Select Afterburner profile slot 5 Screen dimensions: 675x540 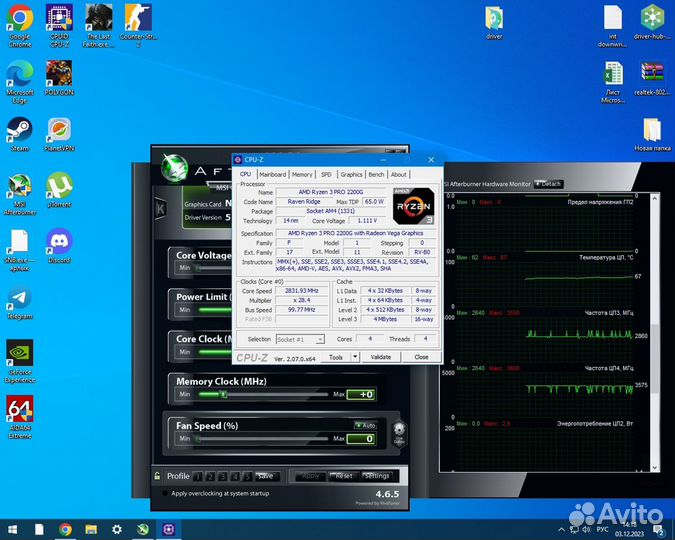click(248, 476)
